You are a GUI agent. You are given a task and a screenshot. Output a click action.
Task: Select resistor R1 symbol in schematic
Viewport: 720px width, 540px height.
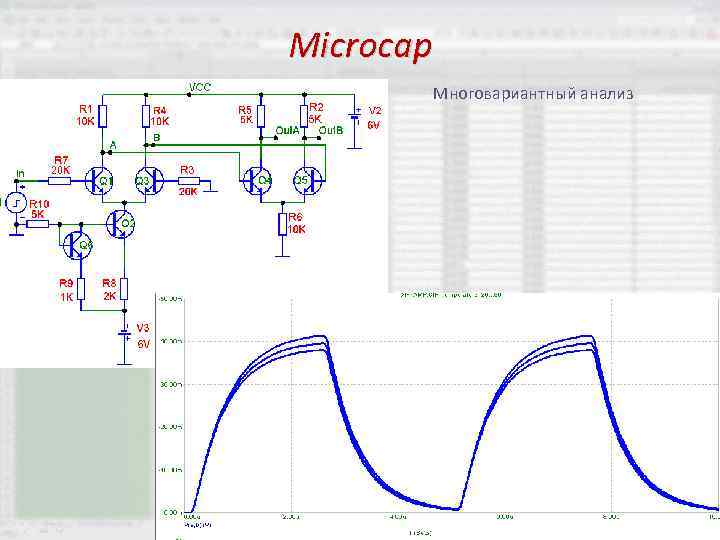(103, 116)
